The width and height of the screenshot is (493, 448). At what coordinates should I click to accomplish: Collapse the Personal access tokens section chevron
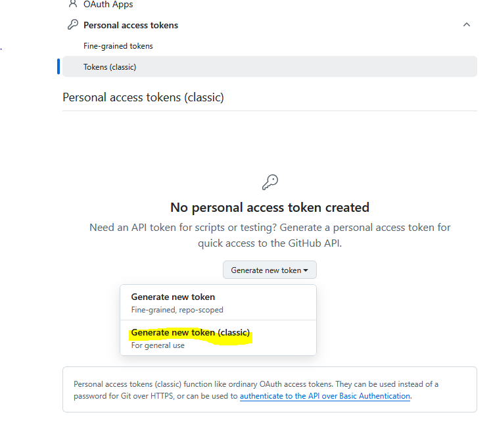click(x=466, y=25)
